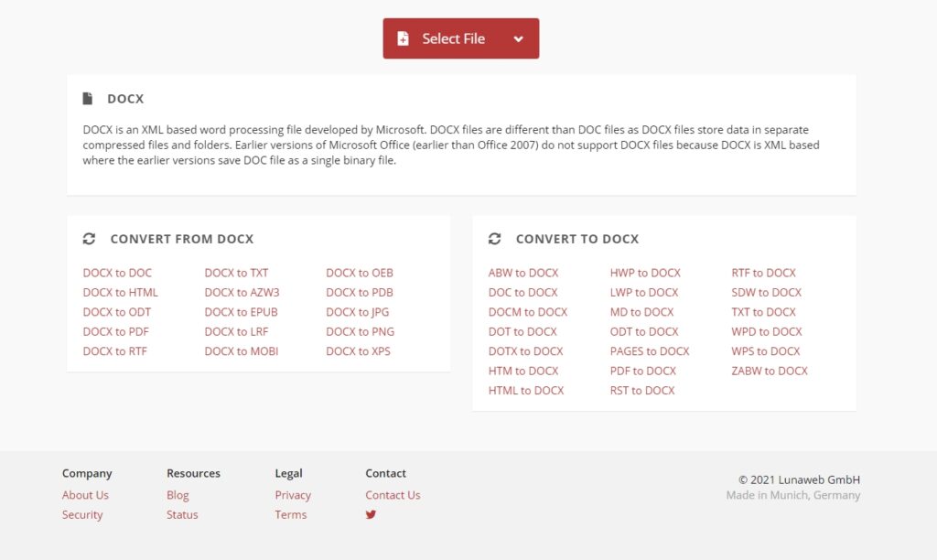
Task: Select DOCX to MOBI conversion
Action: [241, 351]
